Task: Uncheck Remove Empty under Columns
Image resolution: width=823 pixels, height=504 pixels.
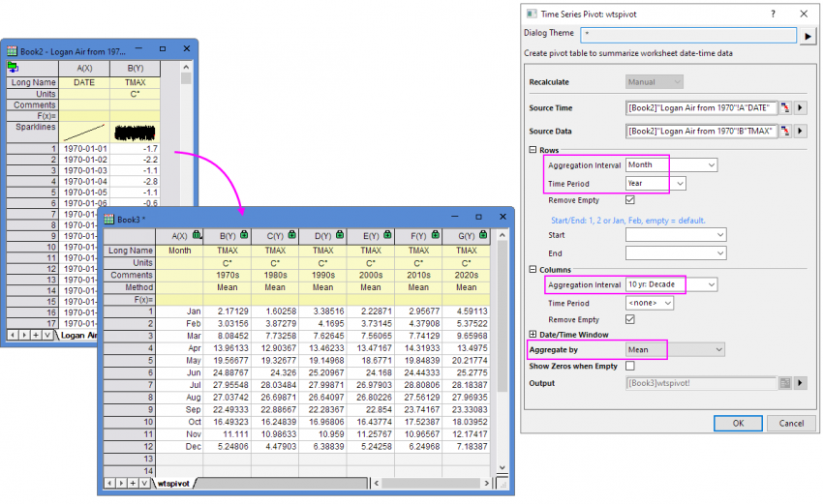Action: [630, 318]
